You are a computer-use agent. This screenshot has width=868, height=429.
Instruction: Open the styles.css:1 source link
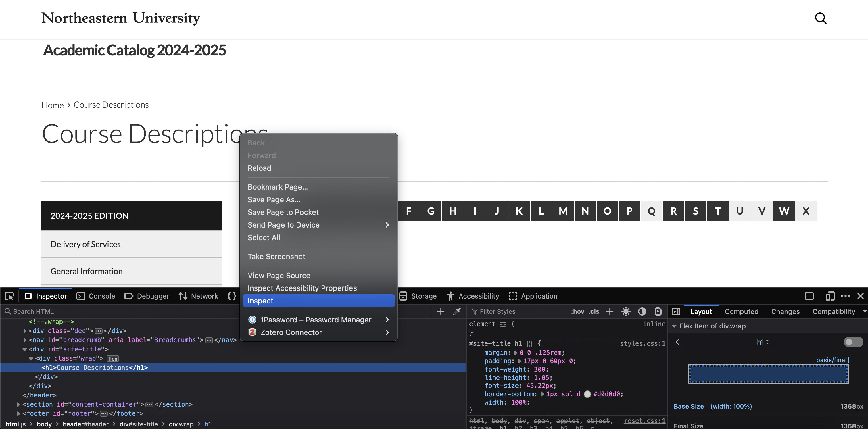642,343
